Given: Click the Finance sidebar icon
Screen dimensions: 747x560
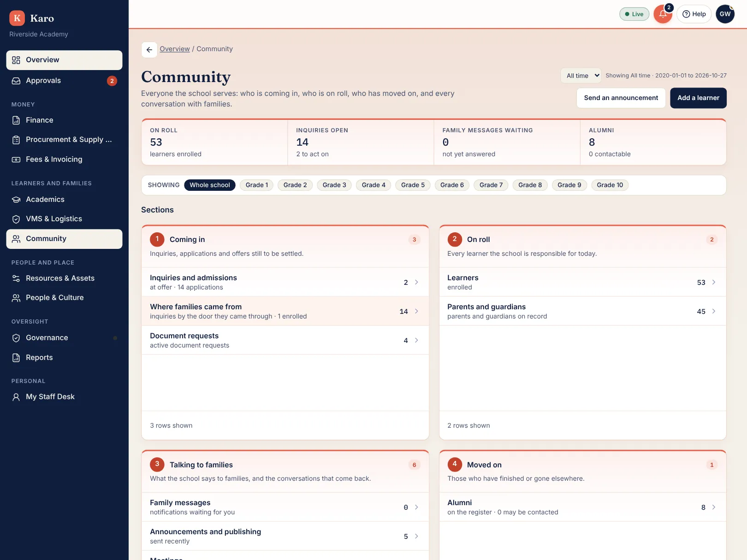Looking at the screenshot, I should pyautogui.click(x=16, y=120).
